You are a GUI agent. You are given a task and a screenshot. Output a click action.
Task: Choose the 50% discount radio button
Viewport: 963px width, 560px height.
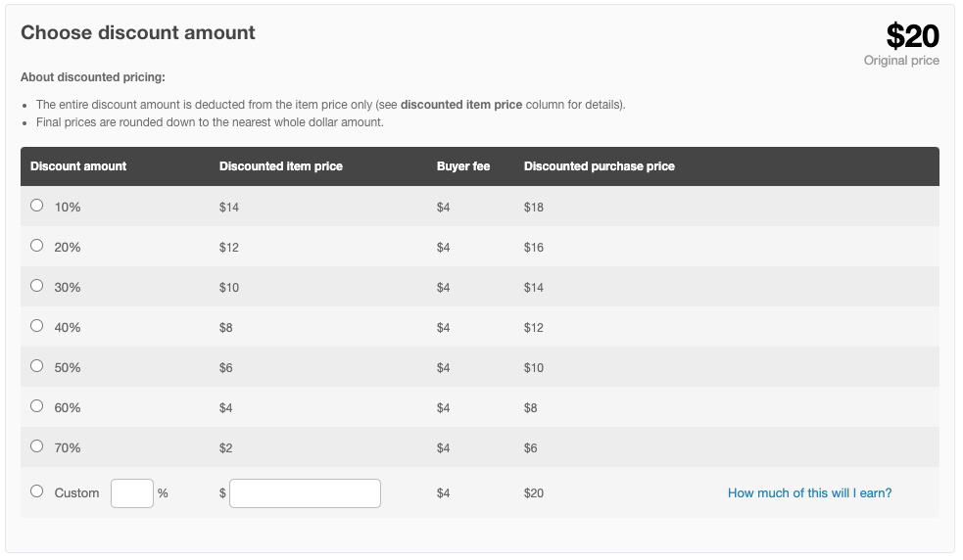[x=37, y=366]
